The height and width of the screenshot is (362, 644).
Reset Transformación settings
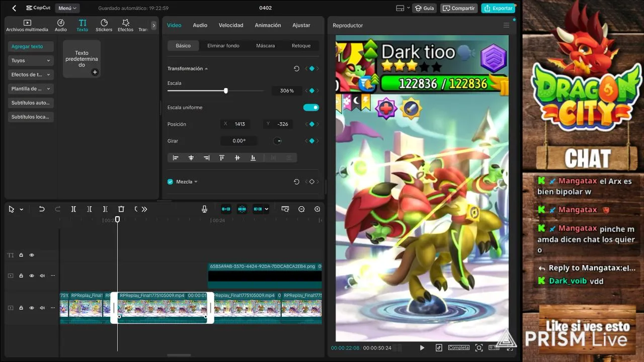pos(296,68)
